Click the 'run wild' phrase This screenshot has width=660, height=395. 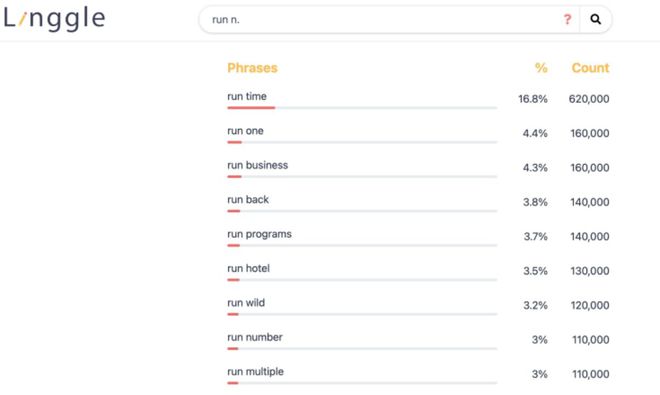[246, 303]
